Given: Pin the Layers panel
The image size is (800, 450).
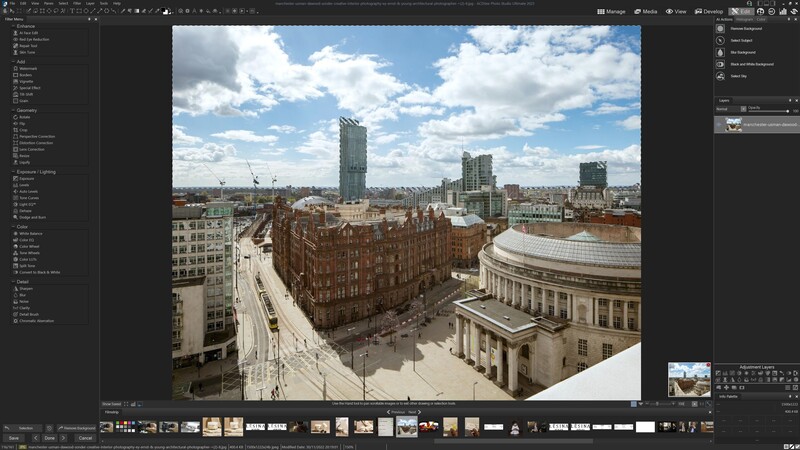Looking at the screenshot, I should point(790,101).
